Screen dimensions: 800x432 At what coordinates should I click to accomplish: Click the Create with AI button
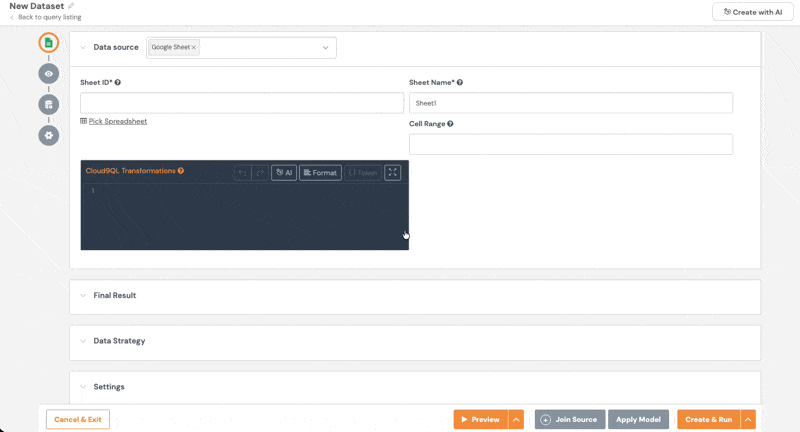pos(753,12)
